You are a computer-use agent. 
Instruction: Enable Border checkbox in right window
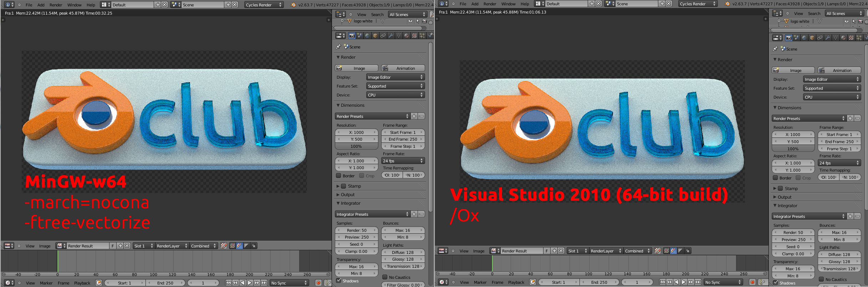(775, 178)
